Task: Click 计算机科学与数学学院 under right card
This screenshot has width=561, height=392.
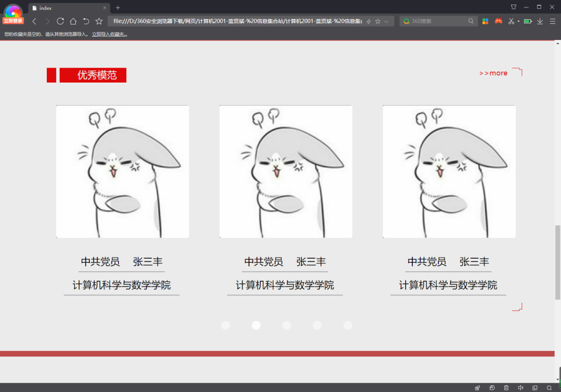Action: 448,285
